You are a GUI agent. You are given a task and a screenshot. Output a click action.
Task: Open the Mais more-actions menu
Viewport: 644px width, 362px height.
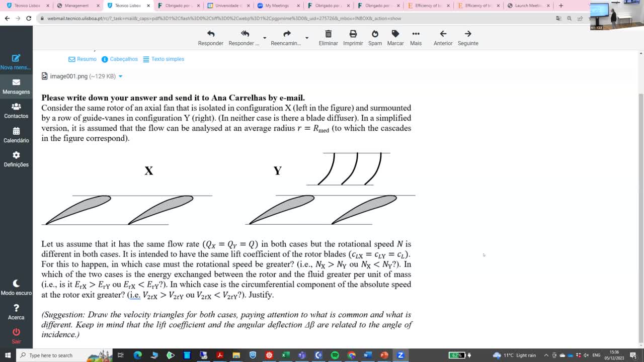[416, 34]
